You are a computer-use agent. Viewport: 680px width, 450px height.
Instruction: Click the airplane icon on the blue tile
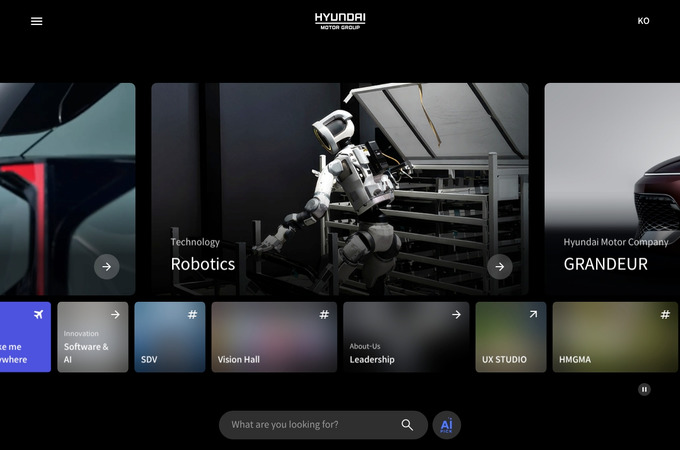39,314
